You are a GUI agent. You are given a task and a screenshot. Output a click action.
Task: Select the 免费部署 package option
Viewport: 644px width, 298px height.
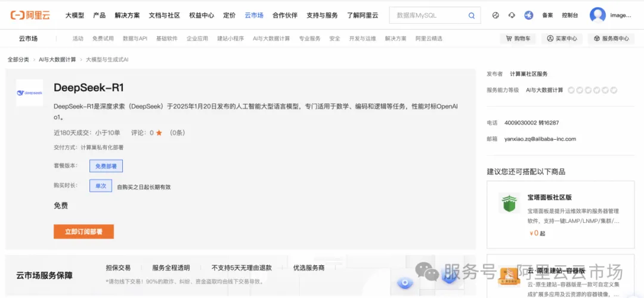click(106, 166)
